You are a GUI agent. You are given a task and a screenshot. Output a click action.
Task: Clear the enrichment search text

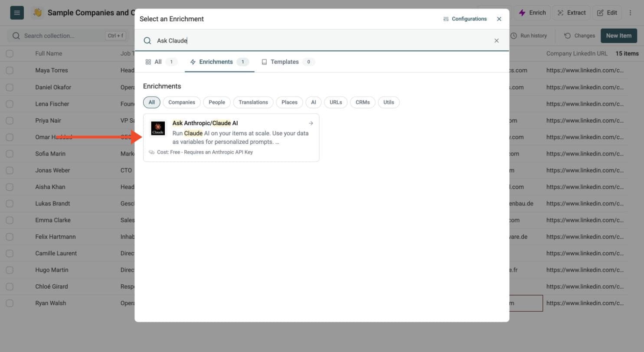497,40
